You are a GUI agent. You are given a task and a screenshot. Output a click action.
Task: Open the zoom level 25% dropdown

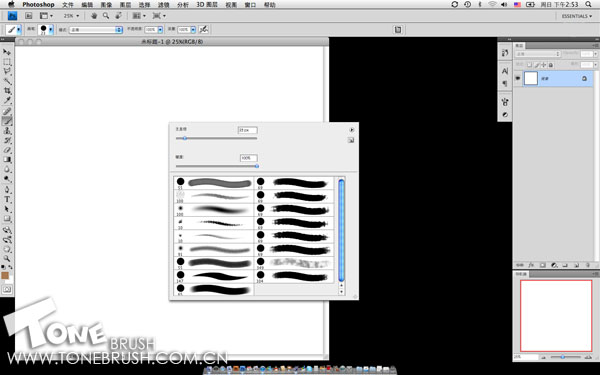(72, 16)
